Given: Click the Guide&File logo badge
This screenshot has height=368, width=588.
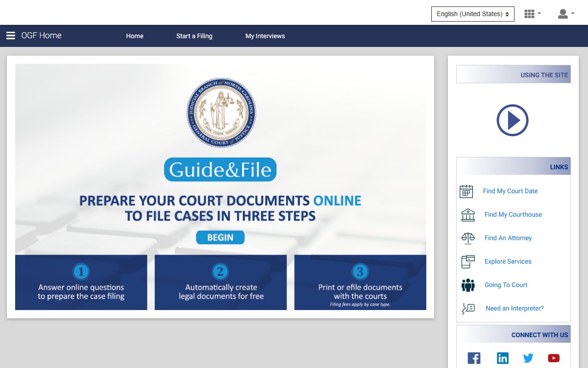Looking at the screenshot, I should pyautogui.click(x=220, y=169).
